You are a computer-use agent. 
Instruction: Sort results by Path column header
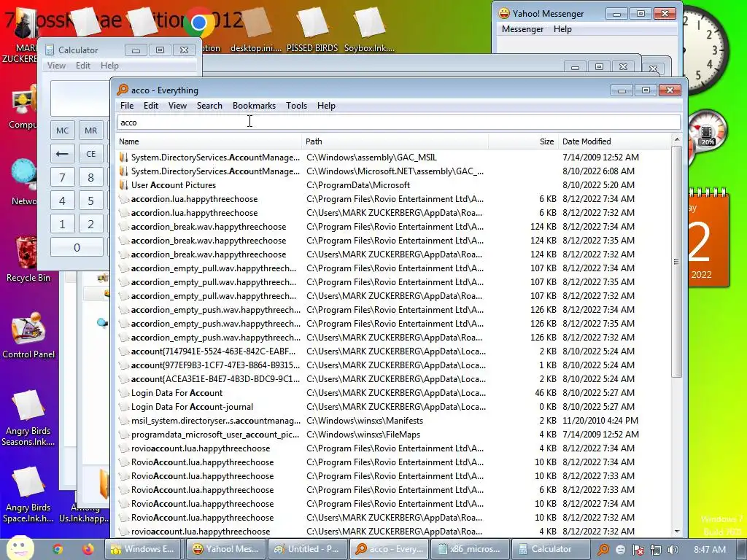[x=395, y=141]
